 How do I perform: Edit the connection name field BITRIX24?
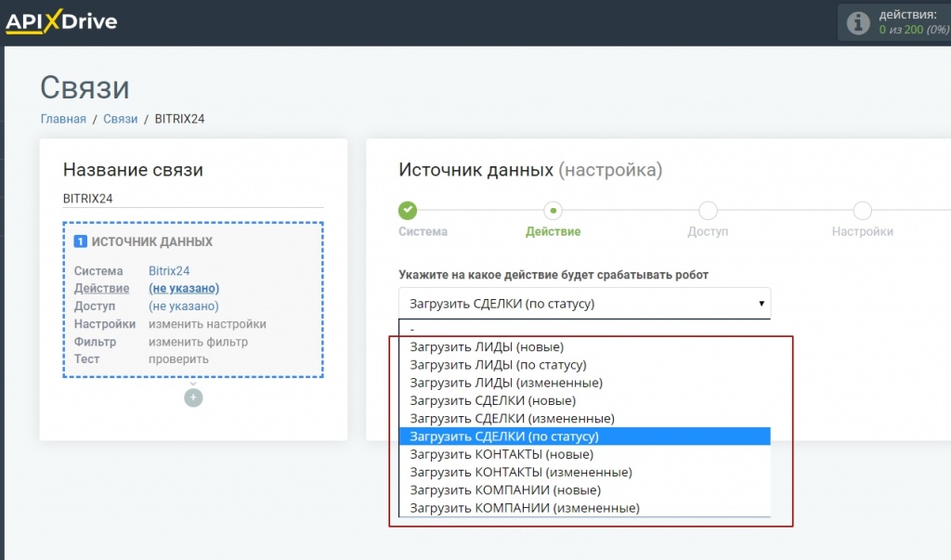[x=193, y=199]
